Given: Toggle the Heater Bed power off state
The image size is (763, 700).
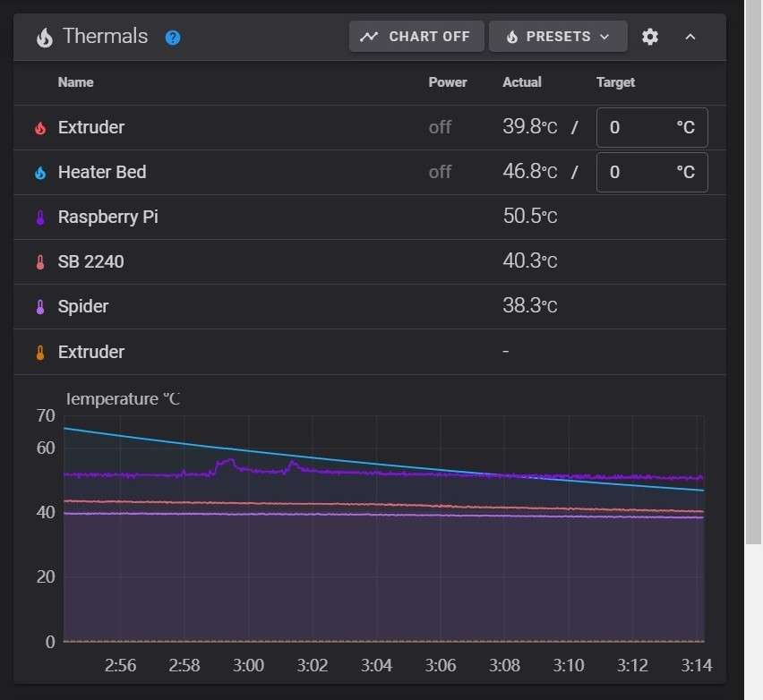Looking at the screenshot, I should click(440, 172).
